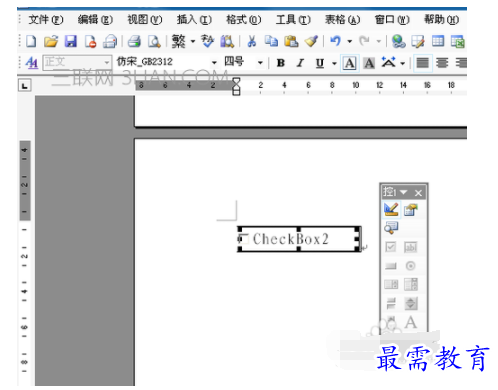The image size is (498, 390).
Task: Open character scaling dropdown arrow
Action: tap(403, 63)
